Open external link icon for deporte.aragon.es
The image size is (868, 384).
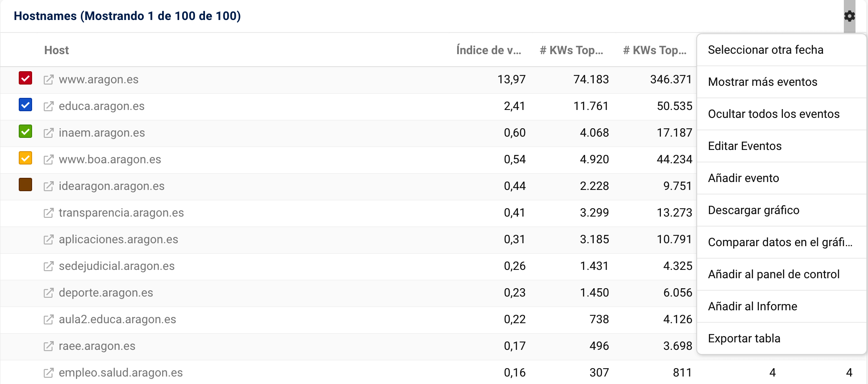coord(49,293)
